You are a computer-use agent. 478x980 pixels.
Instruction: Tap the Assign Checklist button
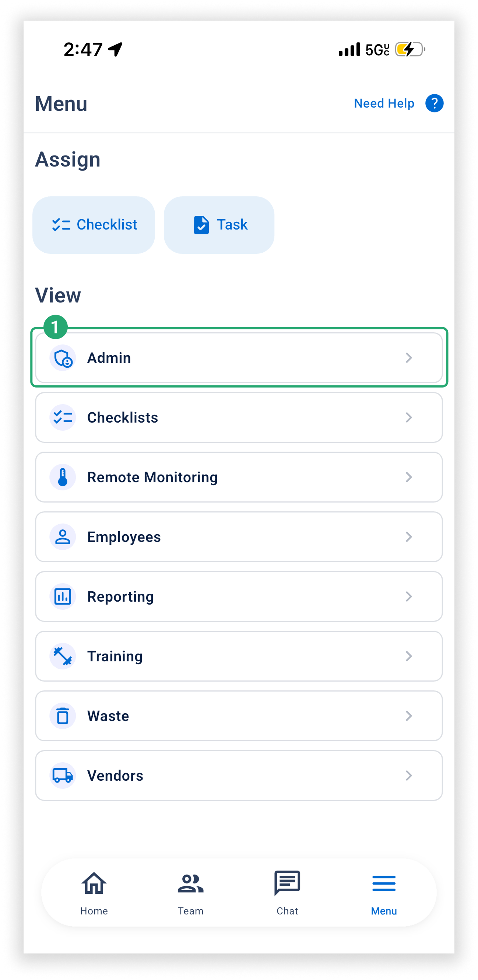(x=94, y=225)
